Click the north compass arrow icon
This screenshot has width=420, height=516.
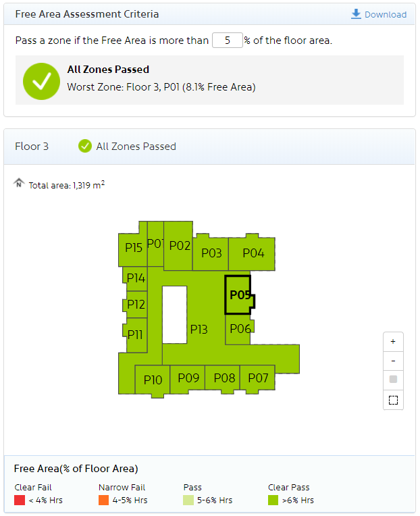[x=19, y=183]
